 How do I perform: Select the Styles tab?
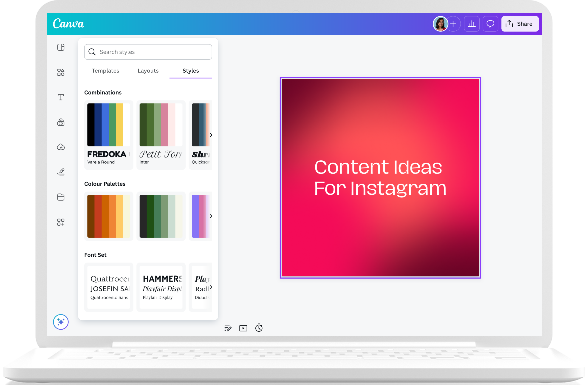[191, 71]
